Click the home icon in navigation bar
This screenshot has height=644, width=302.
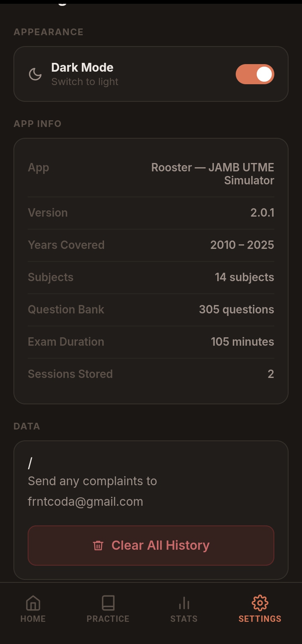[33, 603]
